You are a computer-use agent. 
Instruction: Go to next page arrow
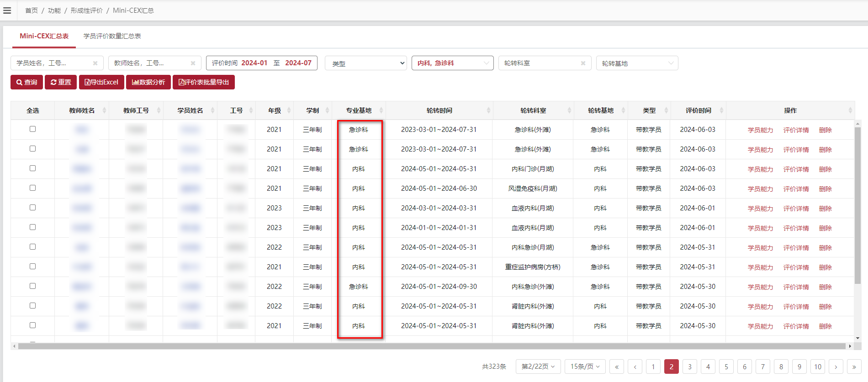pos(836,366)
